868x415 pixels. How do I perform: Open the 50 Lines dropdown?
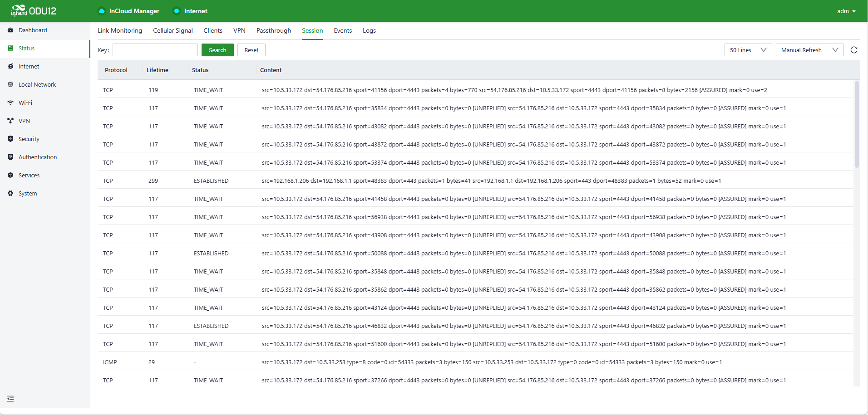(x=748, y=50)
